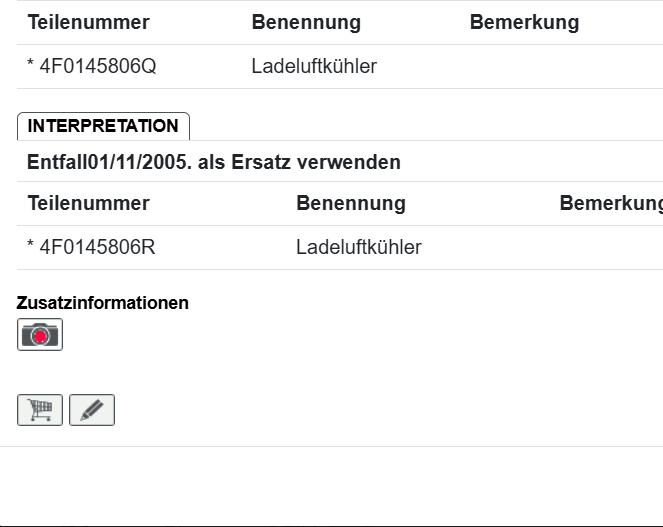Viewport: 663px width, 527px height.
Task: Add part to the shopping cart
Action: [x=40, y=410]
